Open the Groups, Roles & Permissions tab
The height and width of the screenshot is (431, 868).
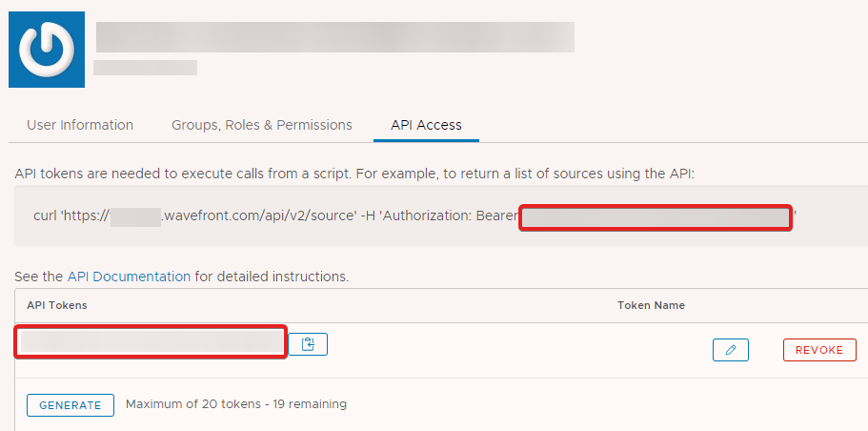coord(262,125)
